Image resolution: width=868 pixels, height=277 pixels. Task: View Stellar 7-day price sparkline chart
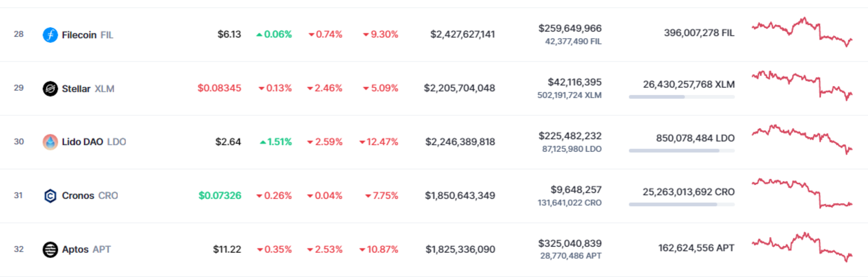[x=802, y=85]
